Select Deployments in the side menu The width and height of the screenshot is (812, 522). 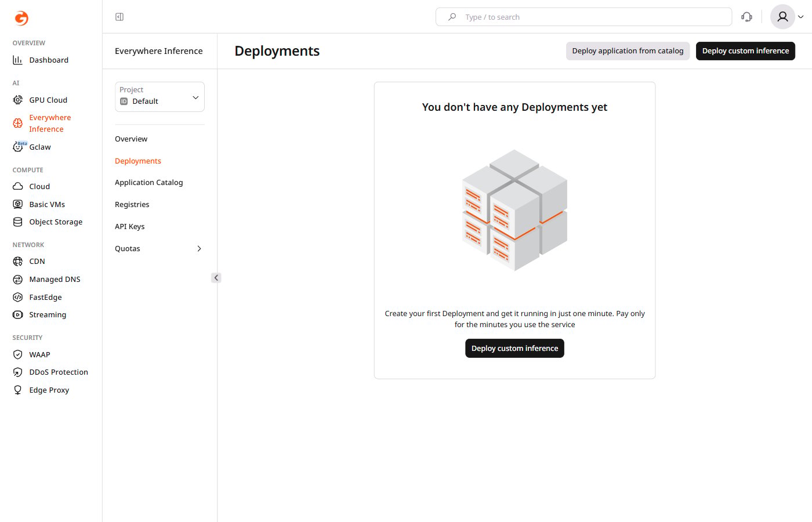(138, 161)
